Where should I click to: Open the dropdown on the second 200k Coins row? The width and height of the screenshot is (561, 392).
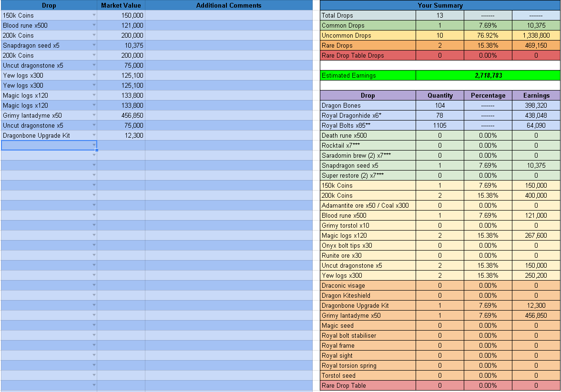94,55
